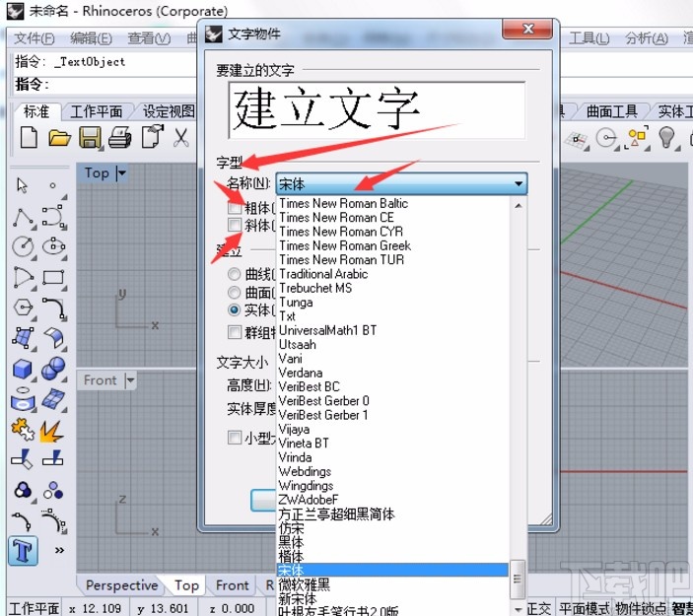Select the Rectangle tool
693x616 pixels.
(53, 278)
